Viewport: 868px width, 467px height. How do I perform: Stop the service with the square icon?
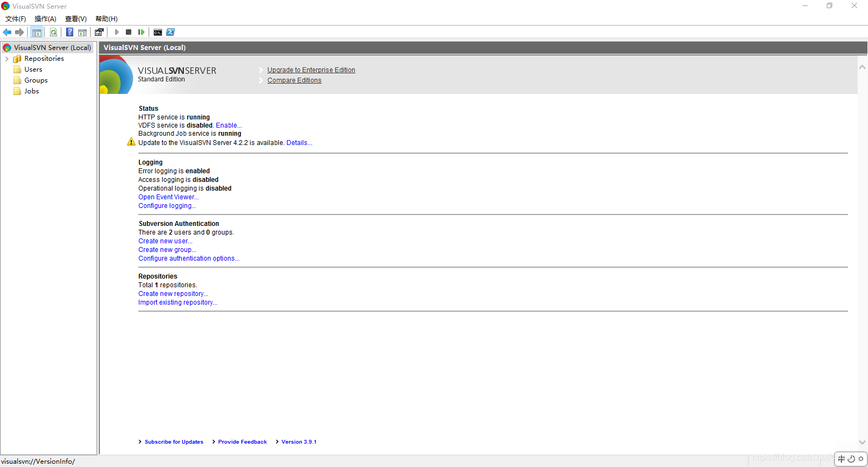[129, 32]
